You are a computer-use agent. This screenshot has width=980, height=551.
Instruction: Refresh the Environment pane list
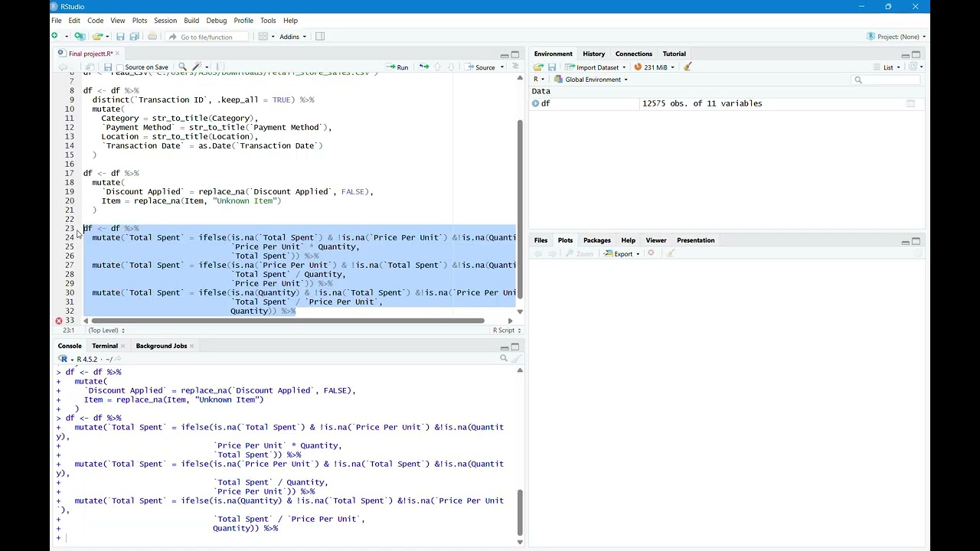click(x=913, y=67)
